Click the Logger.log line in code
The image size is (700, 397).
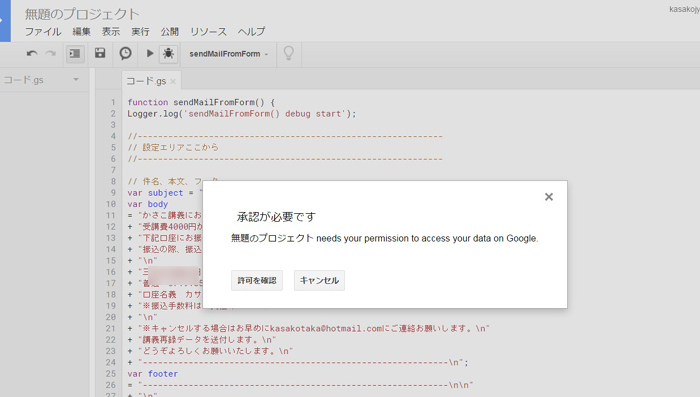242,114
